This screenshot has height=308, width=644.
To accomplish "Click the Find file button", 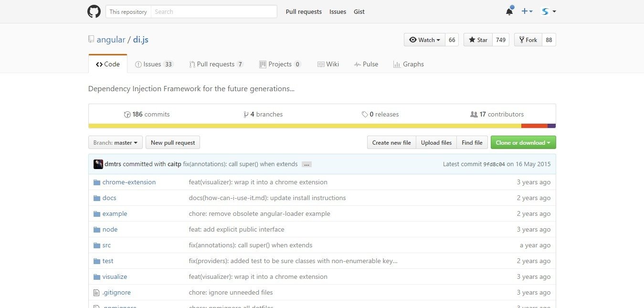I will click(472, 142).
